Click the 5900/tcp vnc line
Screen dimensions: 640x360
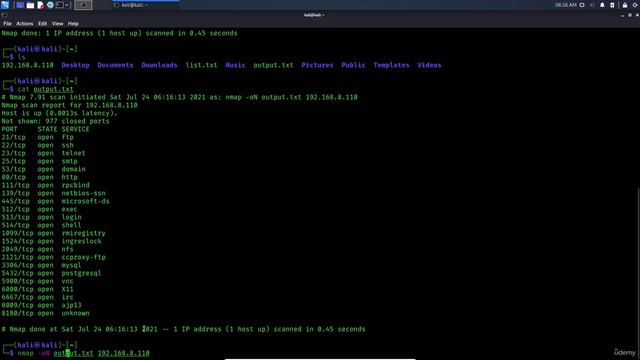click(38, 281)
